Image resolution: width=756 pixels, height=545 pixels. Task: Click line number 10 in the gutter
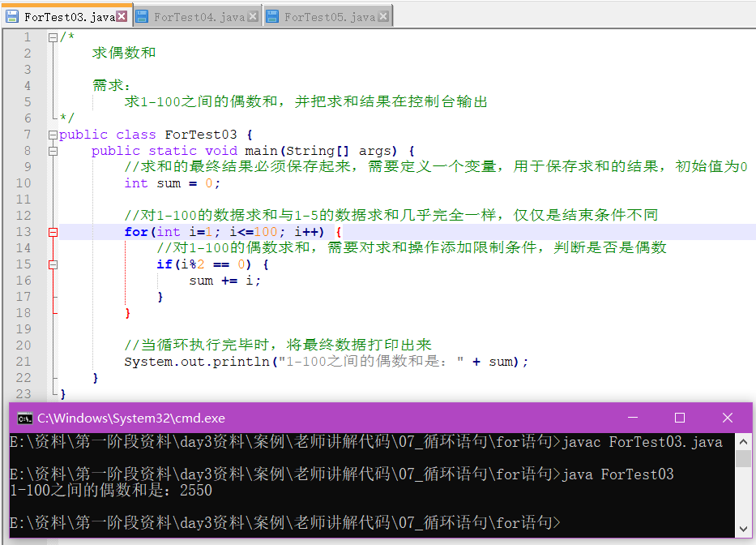(x=23, y=183)
